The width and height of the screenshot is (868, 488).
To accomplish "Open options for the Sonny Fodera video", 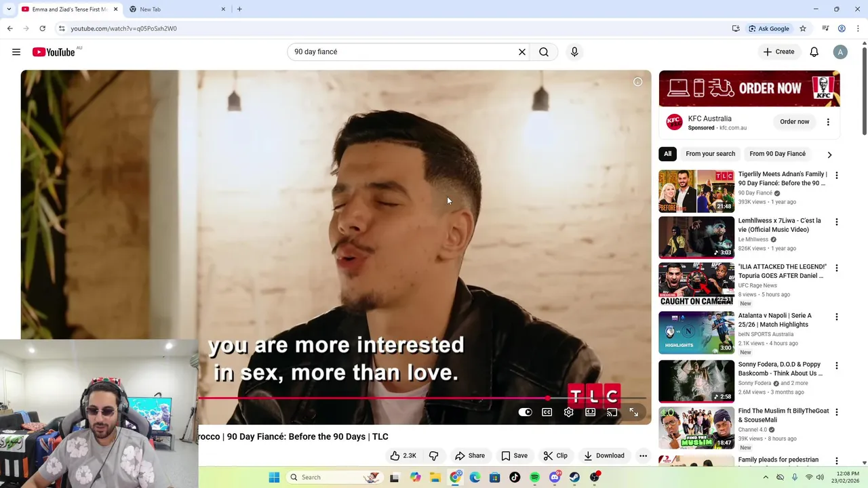I will [x=836, y=365].
